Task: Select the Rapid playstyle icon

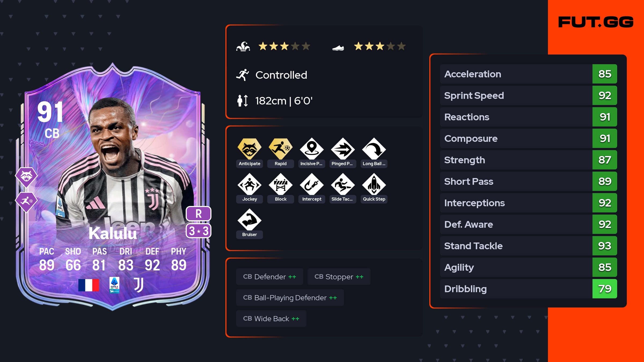Action: pos(280,149)
